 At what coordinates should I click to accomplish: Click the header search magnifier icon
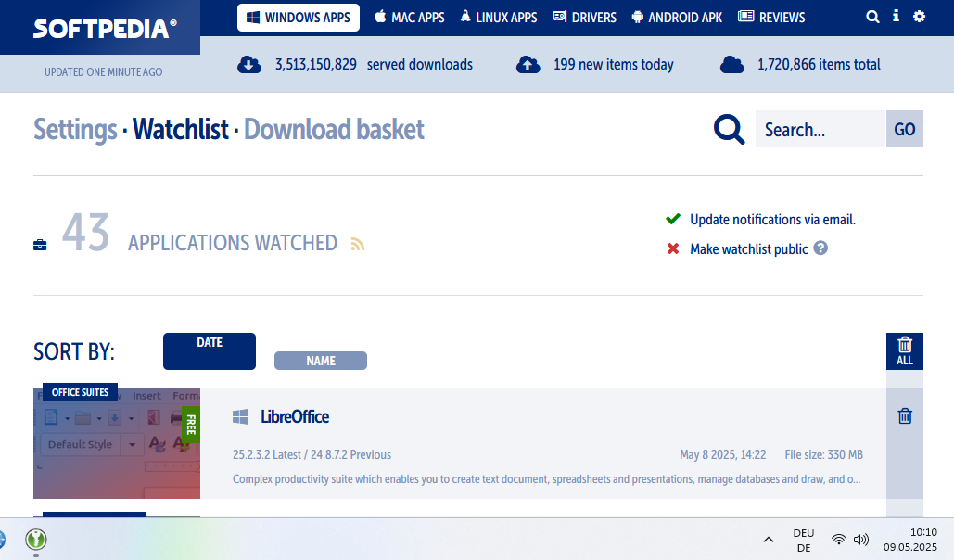tap(872, 17)
